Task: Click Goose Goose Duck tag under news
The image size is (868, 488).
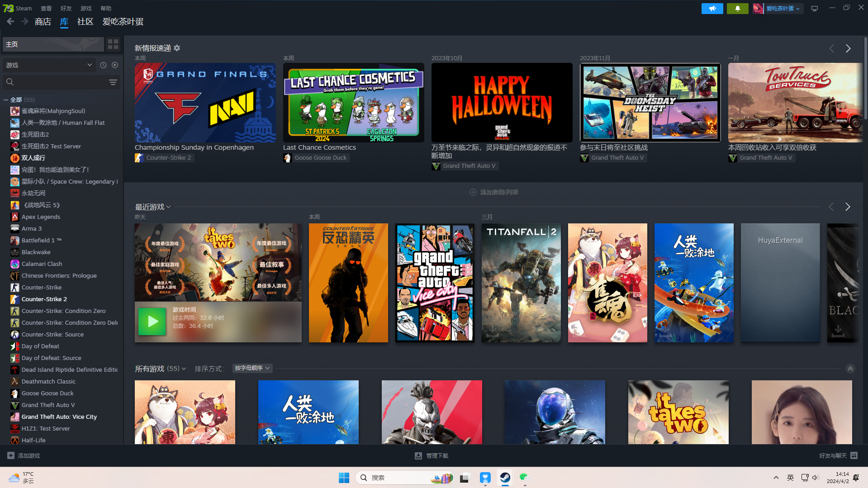Action: pyautogui.click(x=316, y=157)
